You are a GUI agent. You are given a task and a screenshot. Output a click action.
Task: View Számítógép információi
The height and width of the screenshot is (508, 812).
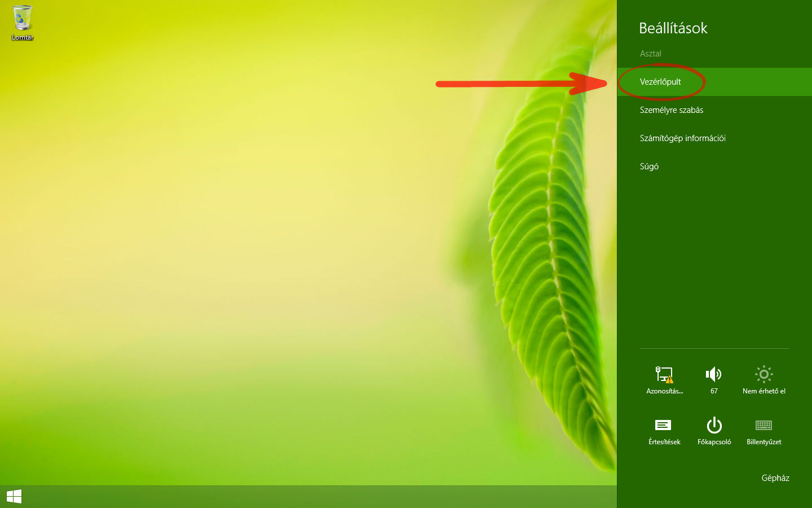tap(682, 138)
